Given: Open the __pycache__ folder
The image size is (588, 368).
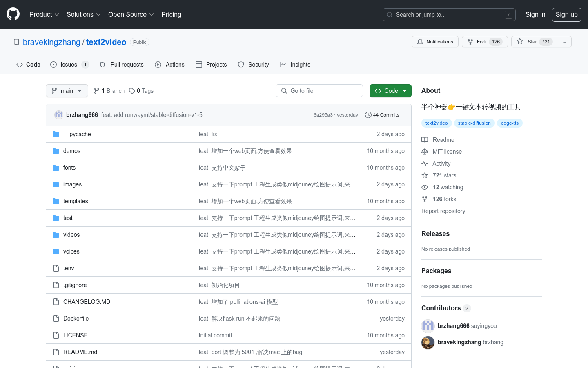Looking at the screenshot, I should (x=80, y=134).
